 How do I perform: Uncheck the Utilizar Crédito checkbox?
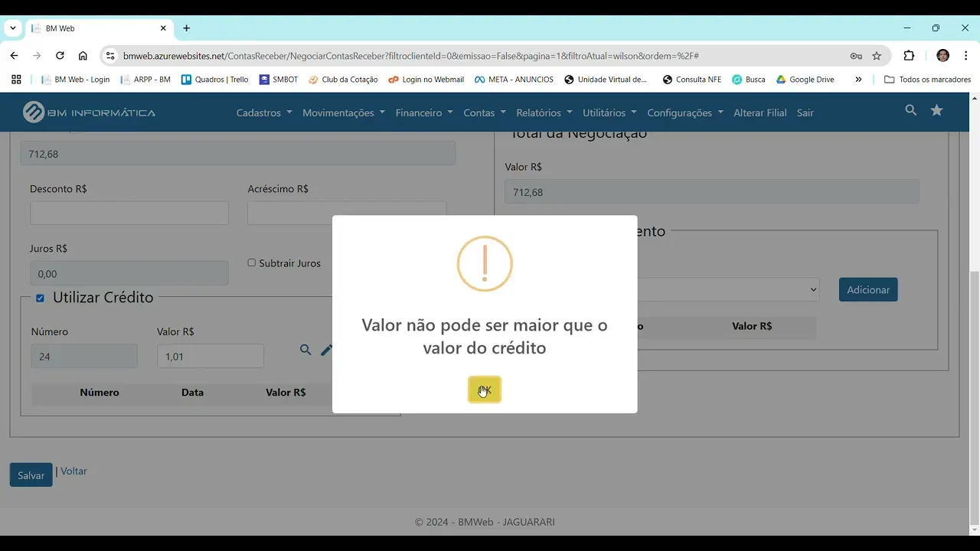(x=40, y=298)
